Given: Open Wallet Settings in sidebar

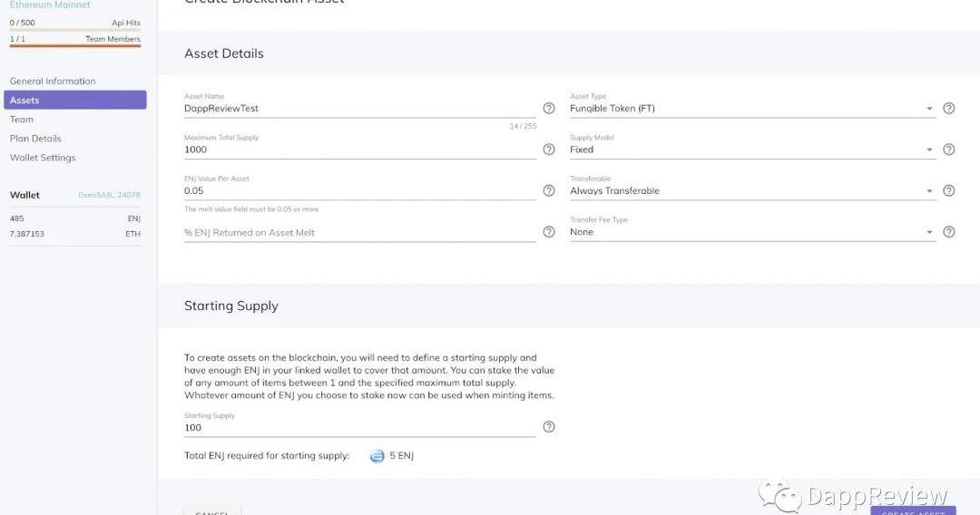Looking at the screenshot, I should coord(43,158).
